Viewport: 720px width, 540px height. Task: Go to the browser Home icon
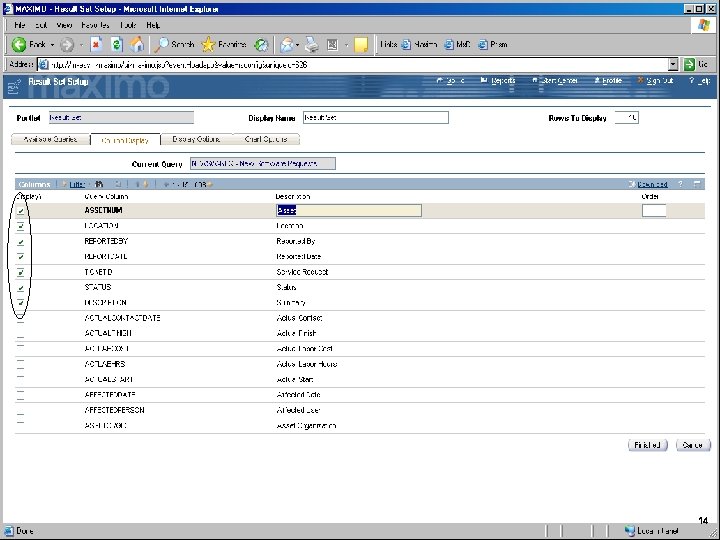tap(136, 45)
